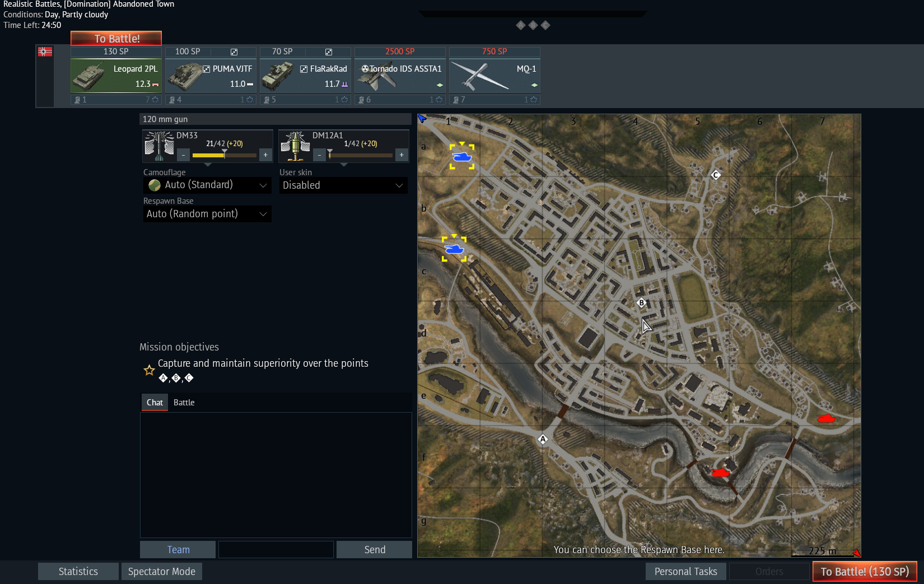Image resolution: width=924 pixels, height=584 pixels.
Task: Click the DM33 ammo count slider
Action: click(224, 155)
